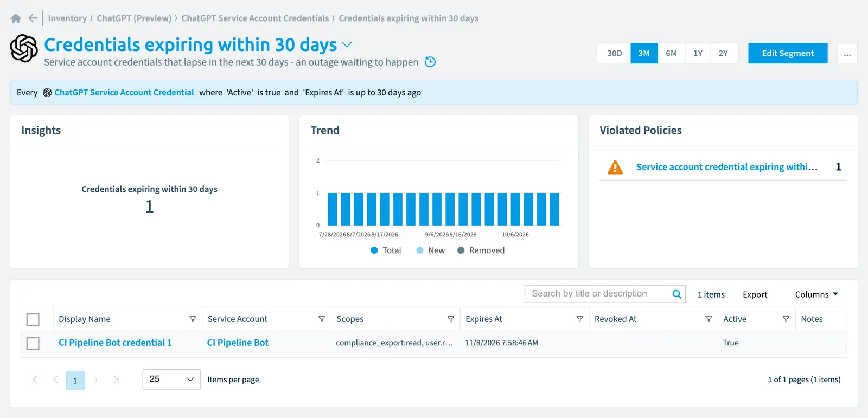The width and height of the screenshot is (868, 418).
Task: Open the CI Pipeline Bot credential 1 link
Action: [115, 343]
